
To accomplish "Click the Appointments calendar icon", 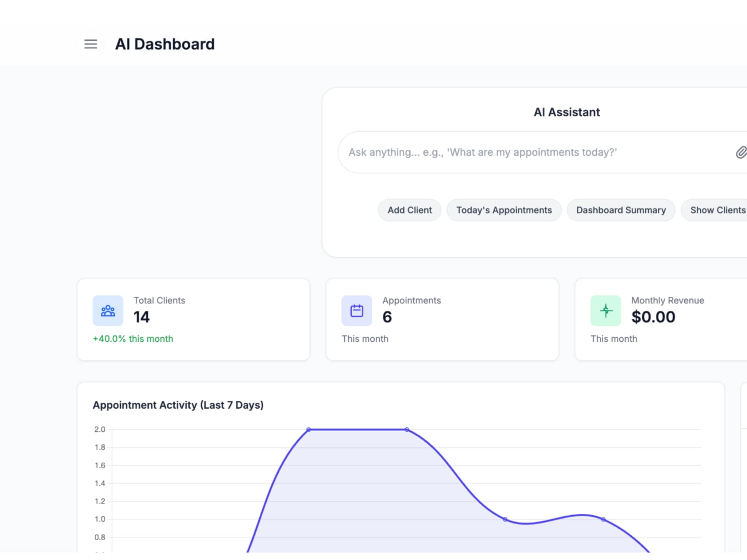I will click(x=357, y=311).
